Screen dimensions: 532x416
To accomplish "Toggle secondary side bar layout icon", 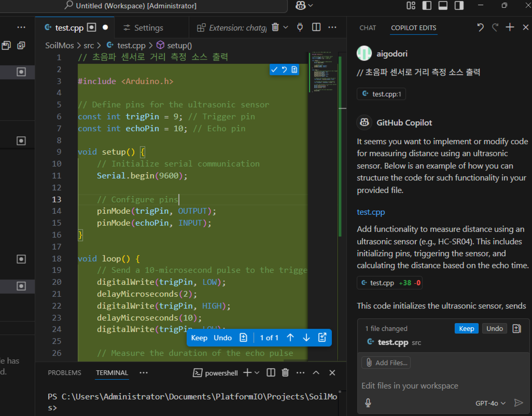I will [x=459, y=6].
